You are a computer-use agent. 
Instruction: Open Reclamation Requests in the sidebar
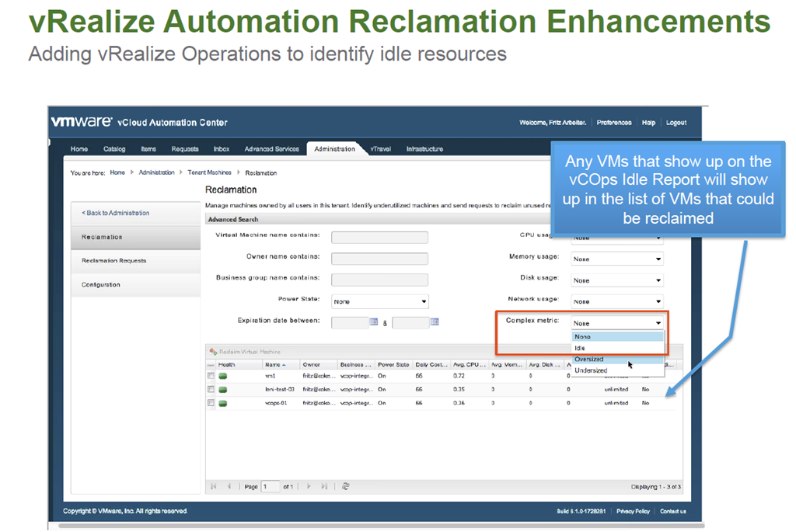pyautogui.click(x=135, y=261)
